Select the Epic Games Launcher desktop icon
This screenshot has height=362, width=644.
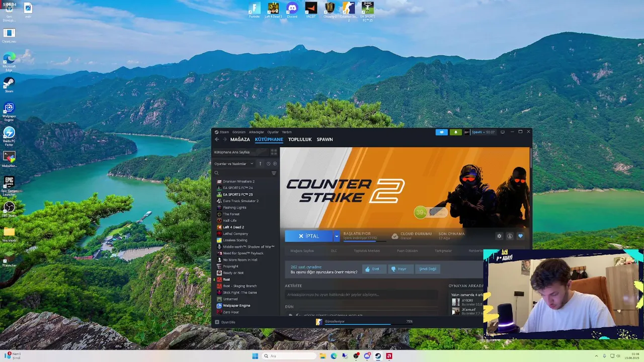9,186
